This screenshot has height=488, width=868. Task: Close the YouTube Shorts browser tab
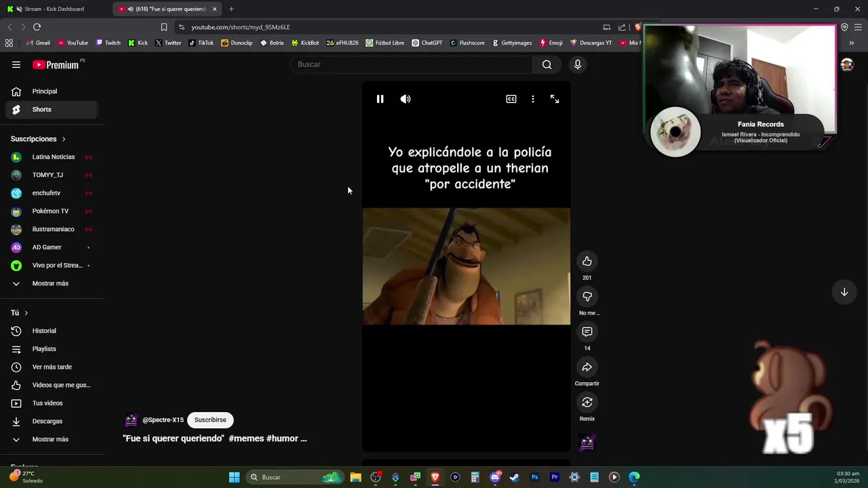pyautogui.click(x=214, y=9)
